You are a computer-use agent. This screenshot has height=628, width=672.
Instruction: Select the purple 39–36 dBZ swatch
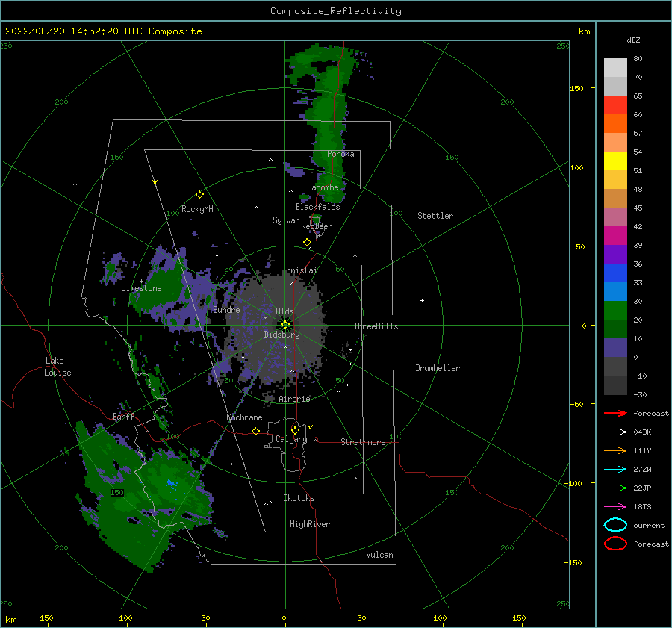pyautogui.click(x=615, y=255)
